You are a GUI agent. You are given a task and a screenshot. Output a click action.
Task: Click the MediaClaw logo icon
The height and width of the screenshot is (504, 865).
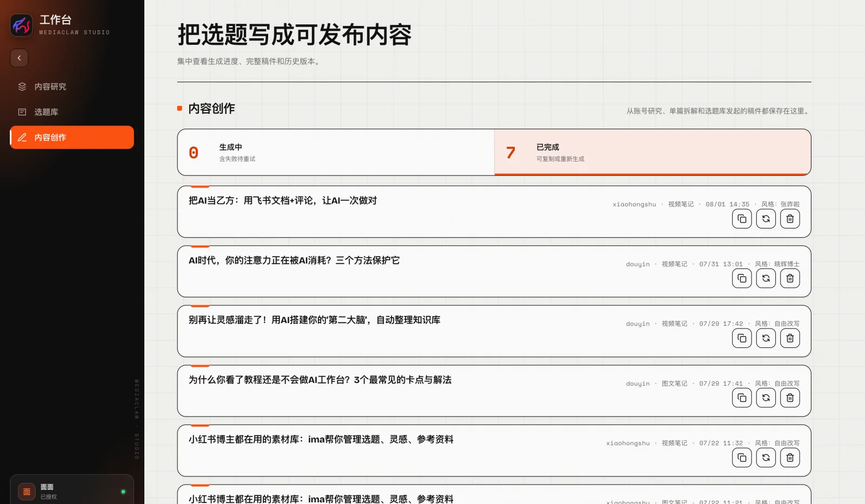22,25
